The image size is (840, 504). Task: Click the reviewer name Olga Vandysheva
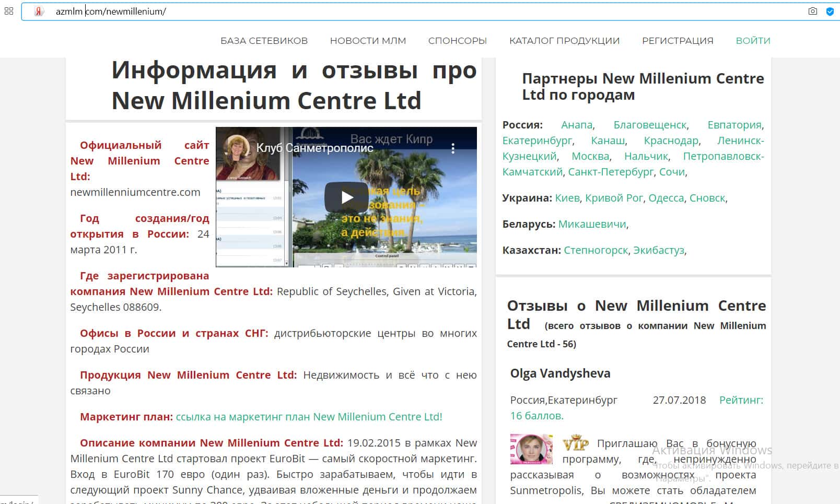[560, 373]
